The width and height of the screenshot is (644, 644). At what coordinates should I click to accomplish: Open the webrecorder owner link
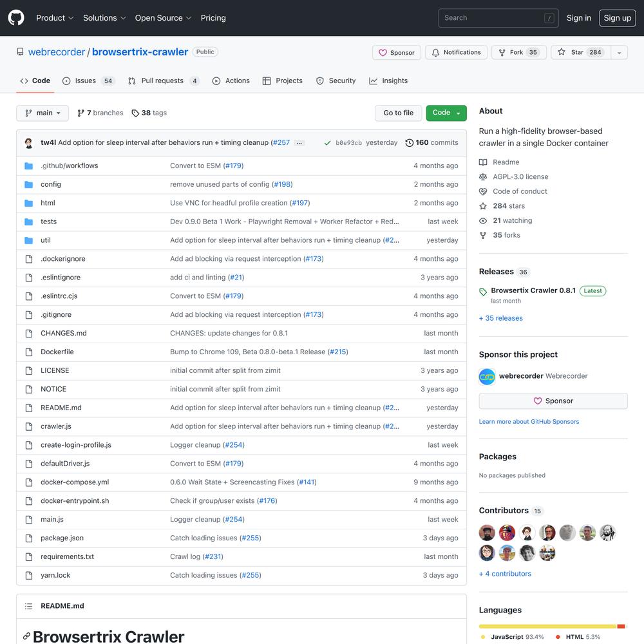[x=56, y=52]
